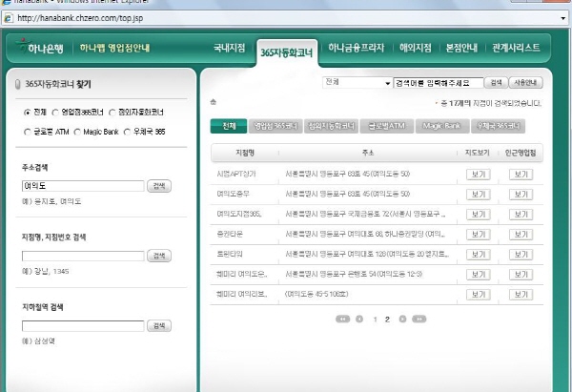
Task: Click the 지점명, 지점번호 검색 text box
Action: pyautogui.click(x=83, y=256)
